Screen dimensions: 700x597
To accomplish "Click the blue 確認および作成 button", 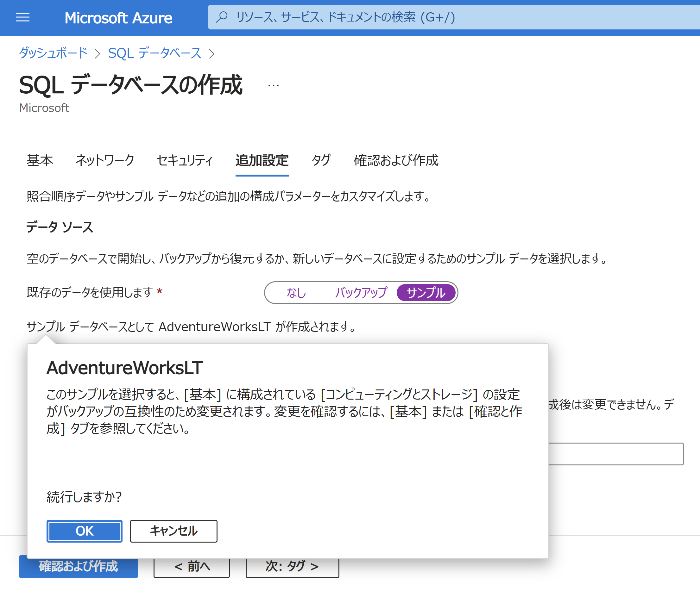I will click(79, 567).
